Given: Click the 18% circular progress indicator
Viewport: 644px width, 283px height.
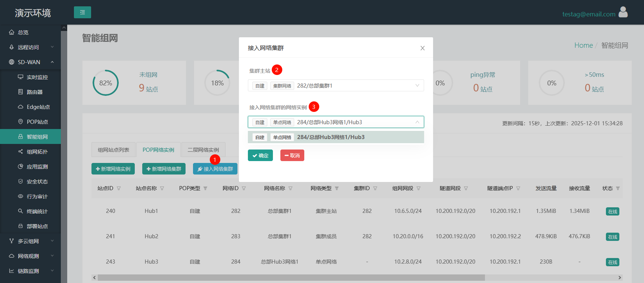Looking at the screenshot, I should click(x=217, y=83).
